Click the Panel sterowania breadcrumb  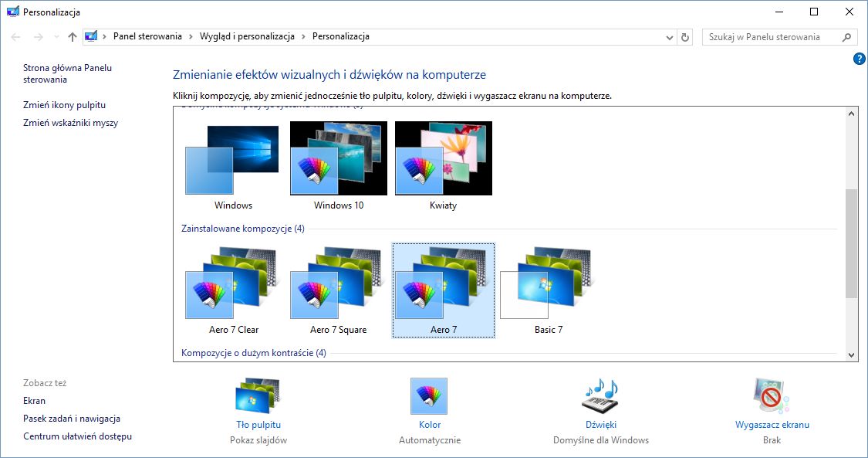tap(147, 36)
